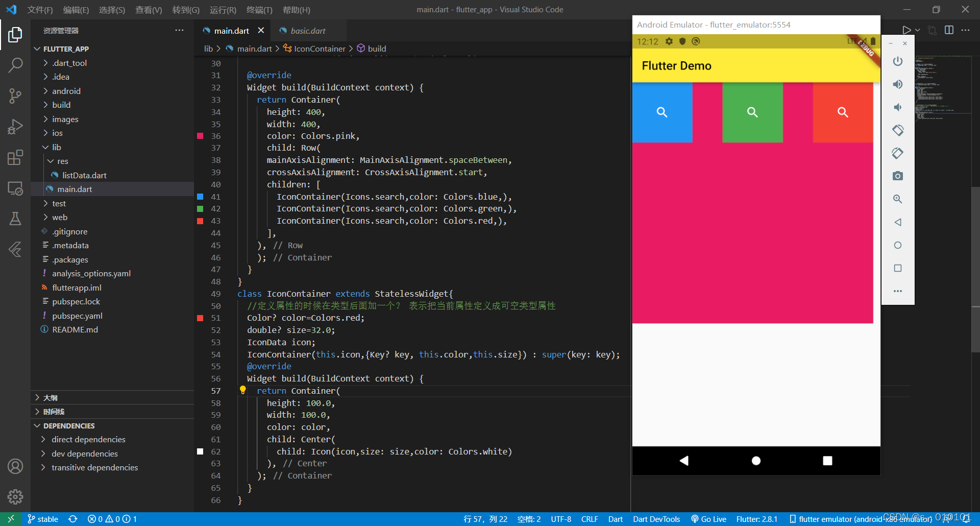980x526 pixels.
Task: Open remote window indicator in status bar
Action: pyautogui.click(x=11, y=519)
